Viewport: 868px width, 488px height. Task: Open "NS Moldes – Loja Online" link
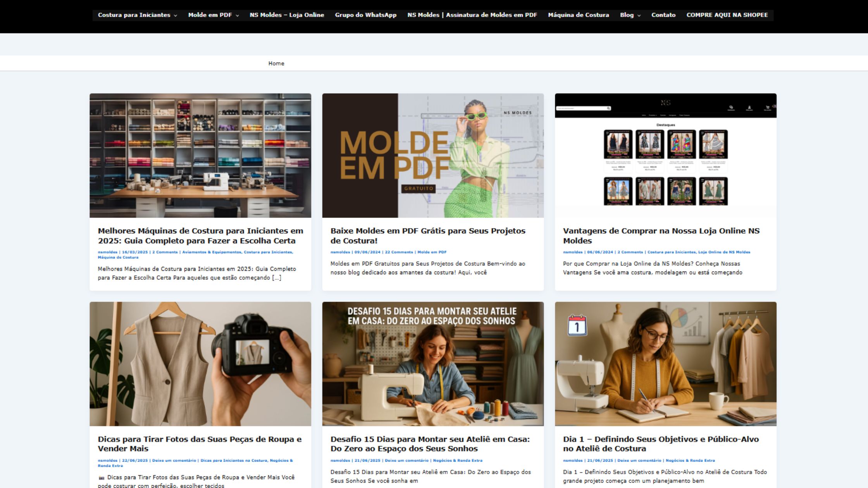[x=287, y=15]
